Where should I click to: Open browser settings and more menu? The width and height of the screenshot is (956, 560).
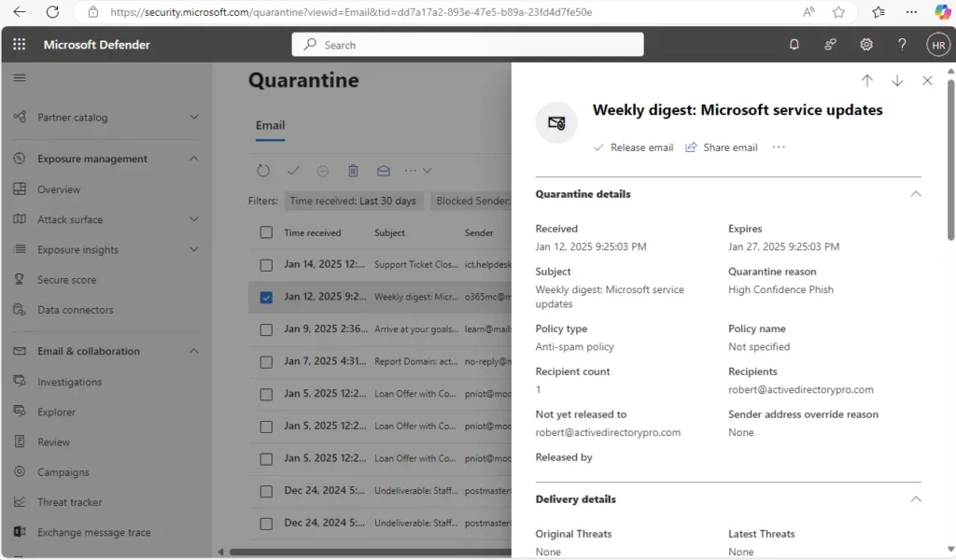coord(911,11)
